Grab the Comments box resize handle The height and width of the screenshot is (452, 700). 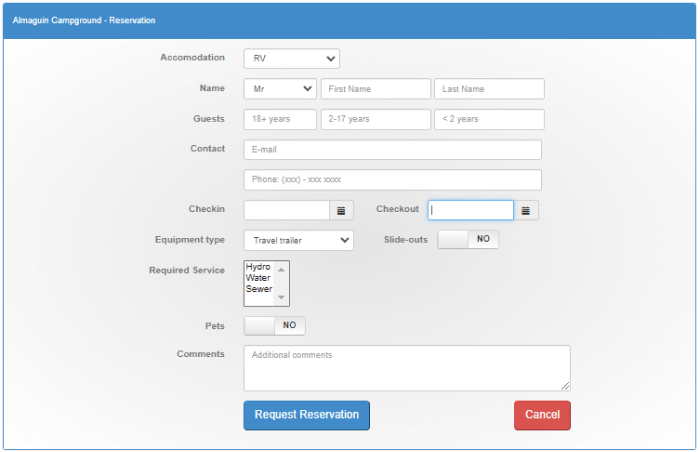(565, 386)
